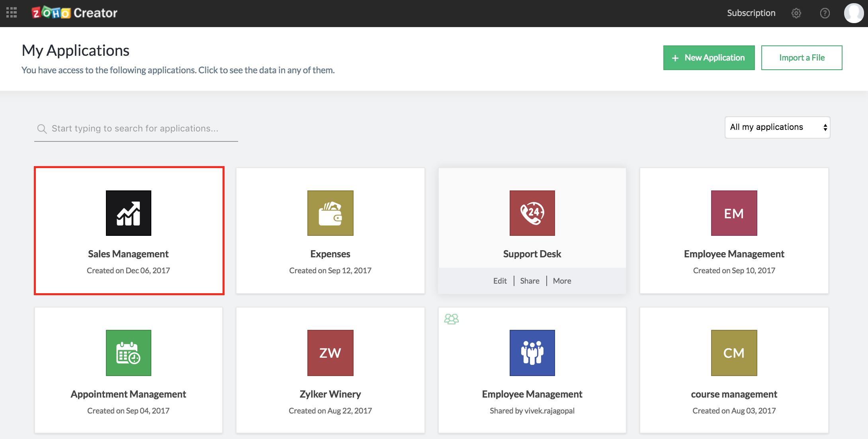Click 'Created on Sep 12, 2017' text
This screenshot has height=439, width=868.
[x=330, y=270]
